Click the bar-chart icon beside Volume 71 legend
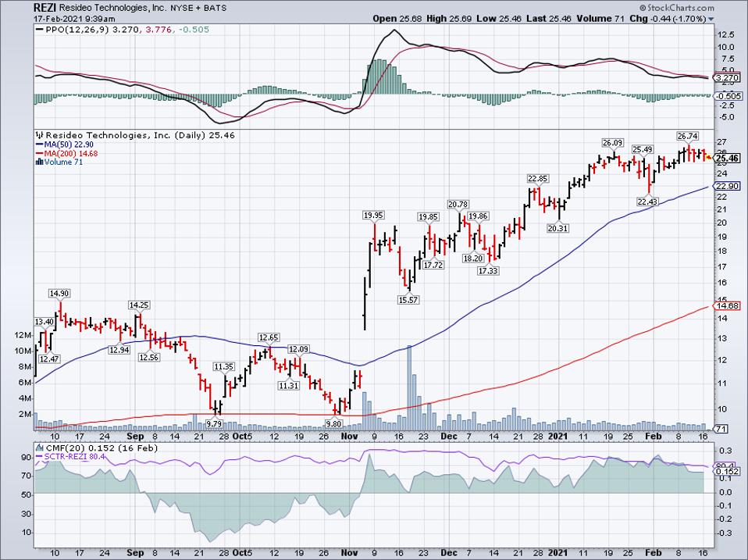 [40, 162]
